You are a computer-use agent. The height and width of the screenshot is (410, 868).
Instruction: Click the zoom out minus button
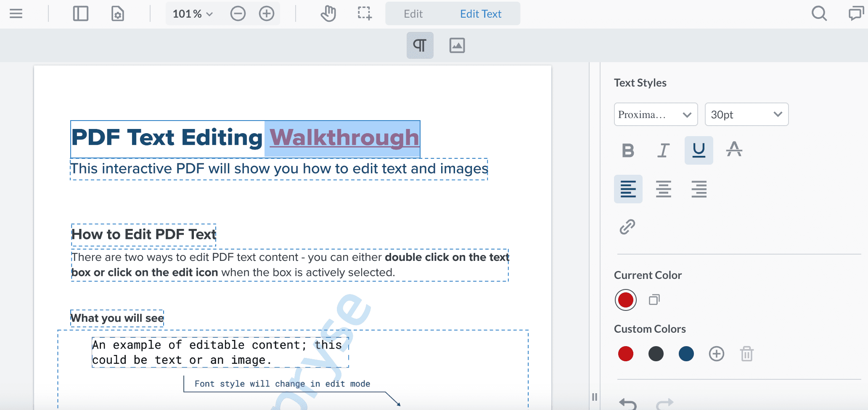tap(238, 14)
